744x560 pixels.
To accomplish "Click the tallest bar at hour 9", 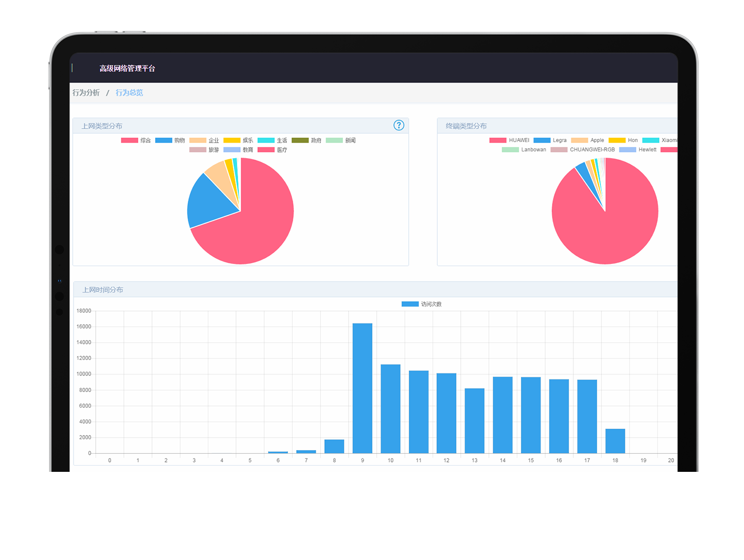I will click(x=362, y=388).
